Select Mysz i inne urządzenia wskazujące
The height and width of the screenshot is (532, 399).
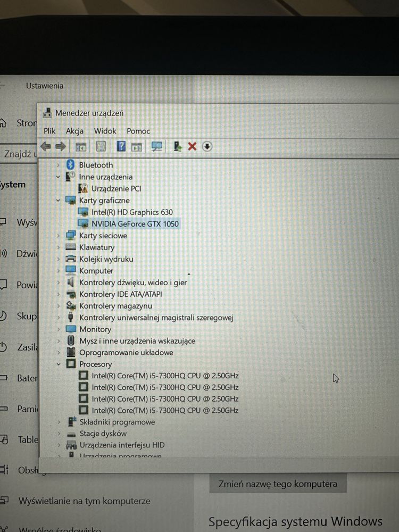point(137,341)
